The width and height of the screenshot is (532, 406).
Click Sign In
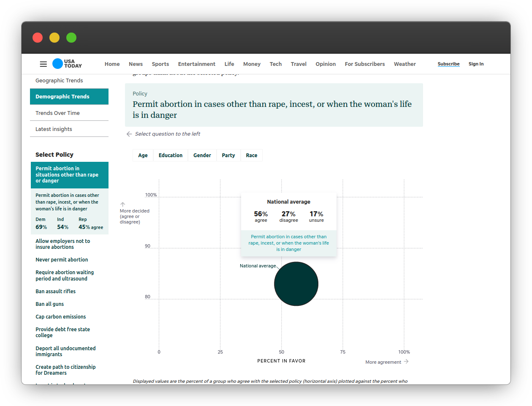click(476, 64)
